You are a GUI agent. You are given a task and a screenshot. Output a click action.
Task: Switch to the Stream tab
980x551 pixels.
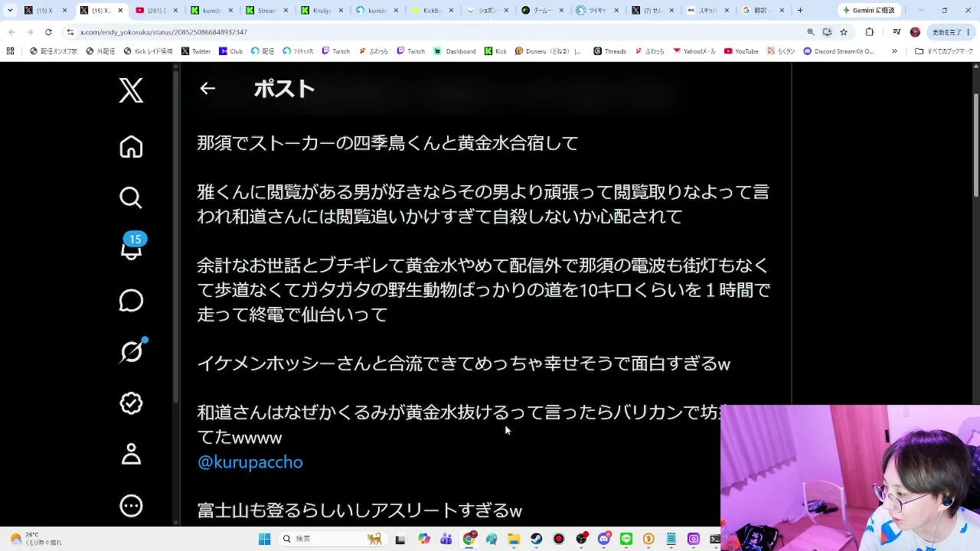[x=266, y=11]
